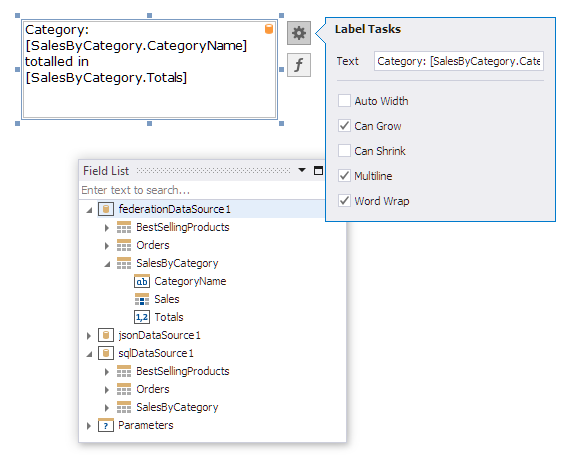Viewport: 570px width, 459px height.
Task: Click the Parameters question mark icon
Action: (x=106, y=425)
